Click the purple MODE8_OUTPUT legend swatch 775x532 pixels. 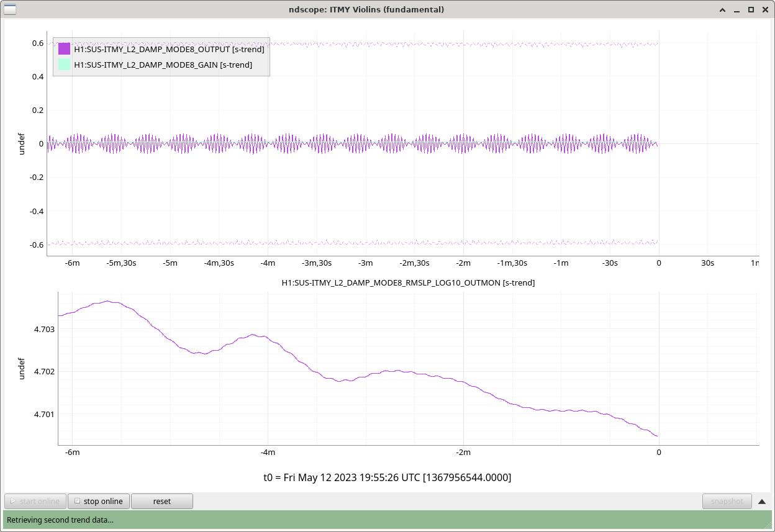point(64,49)
